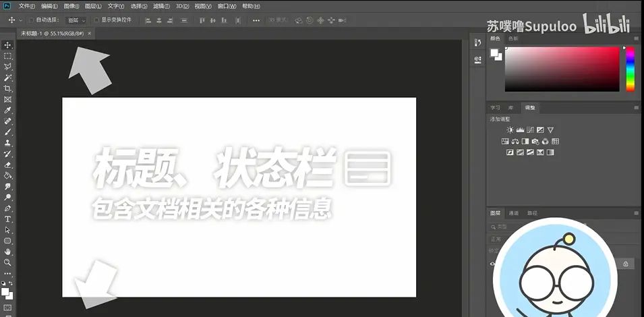Viewport: 644px width, 317px height.
Task: Open the 图层 auto-select target dropdown
Action: 76,20
